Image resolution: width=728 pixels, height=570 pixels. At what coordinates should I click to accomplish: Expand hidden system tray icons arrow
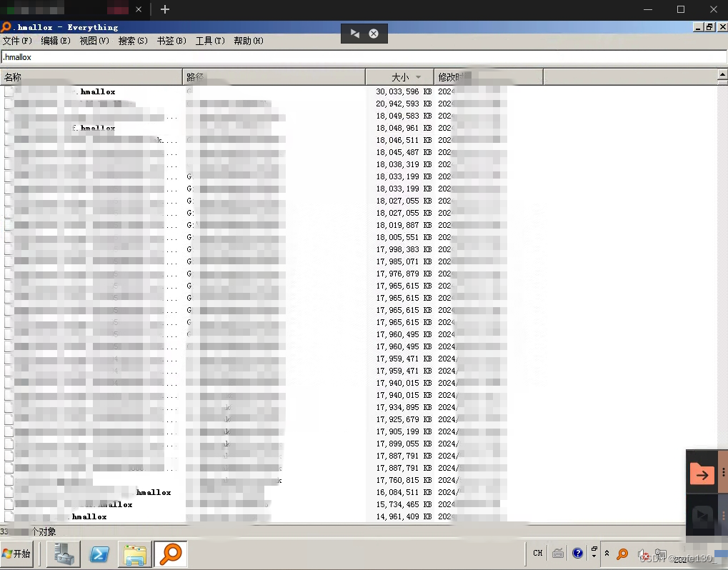click(x=607, y=553)
